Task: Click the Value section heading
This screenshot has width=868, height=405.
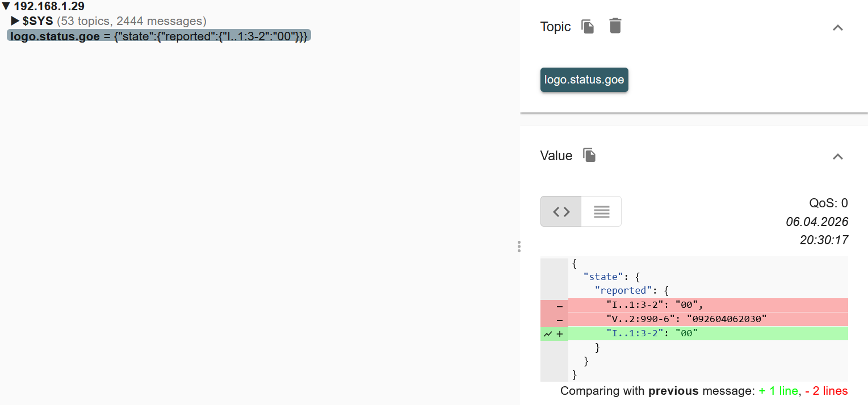Action: point(556,156)
